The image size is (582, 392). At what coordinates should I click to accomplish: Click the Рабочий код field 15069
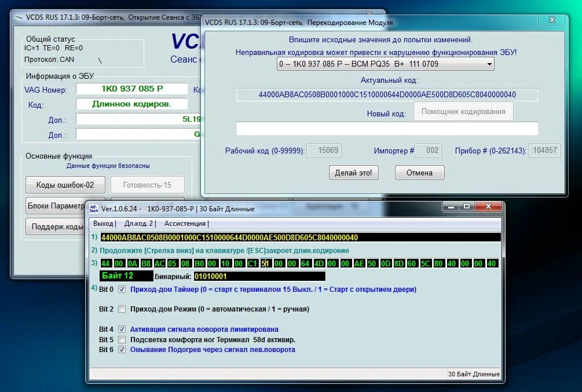click(324, 151)
